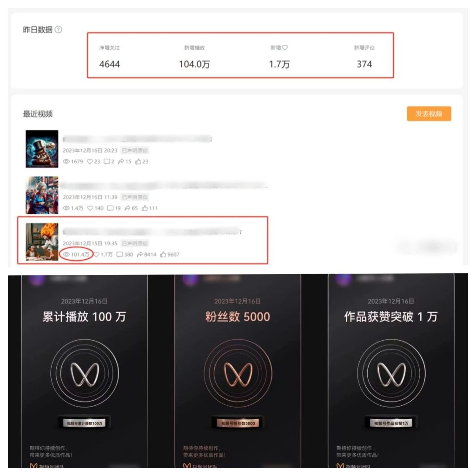Click the thumbs-up icon showing 111
The height and width of the screenshot is (476, 476).
(145, 208)
